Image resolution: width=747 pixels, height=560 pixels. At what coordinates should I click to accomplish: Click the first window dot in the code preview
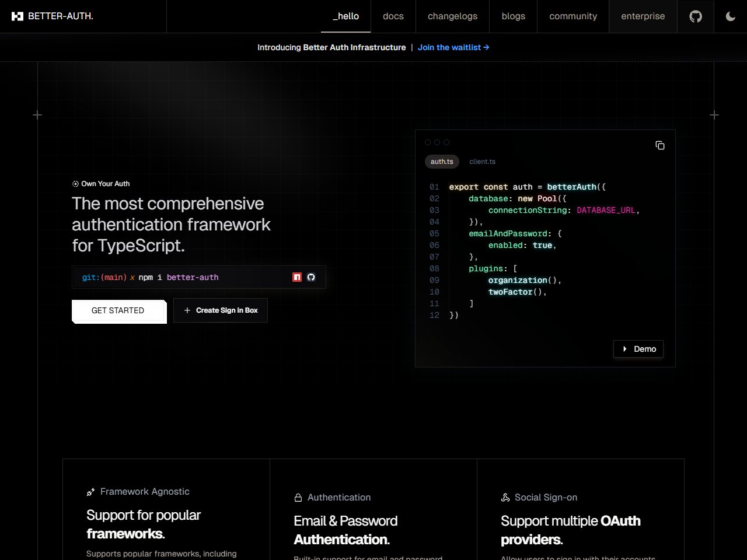[428, 142]
